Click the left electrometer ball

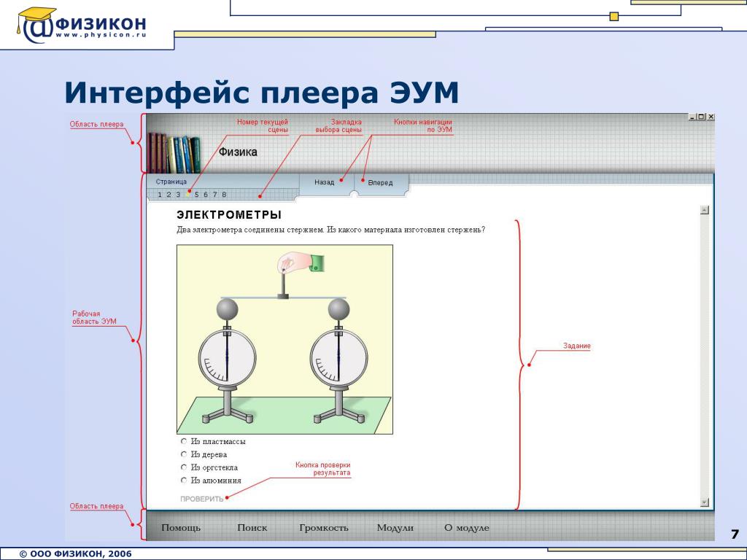coord(228,309)
